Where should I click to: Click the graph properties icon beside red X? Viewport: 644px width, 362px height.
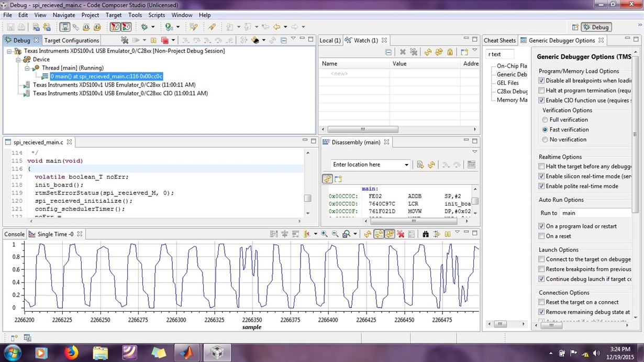pyautogui.click(x=412, y=234)
